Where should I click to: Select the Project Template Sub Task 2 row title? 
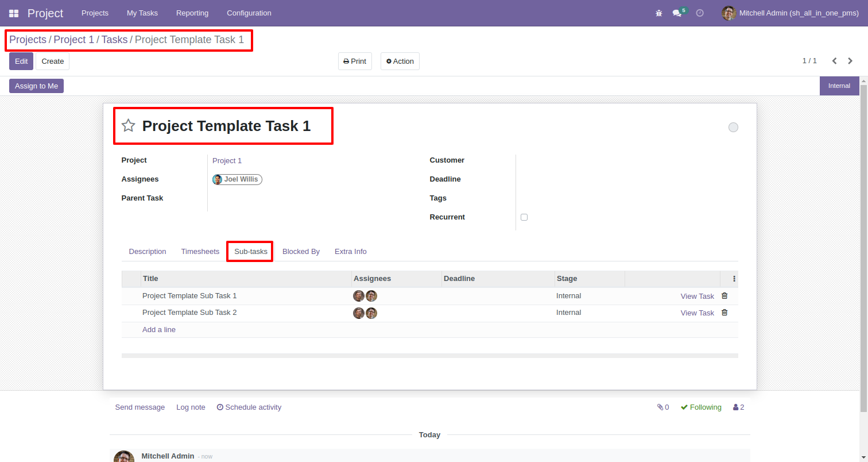coord(189,313)
